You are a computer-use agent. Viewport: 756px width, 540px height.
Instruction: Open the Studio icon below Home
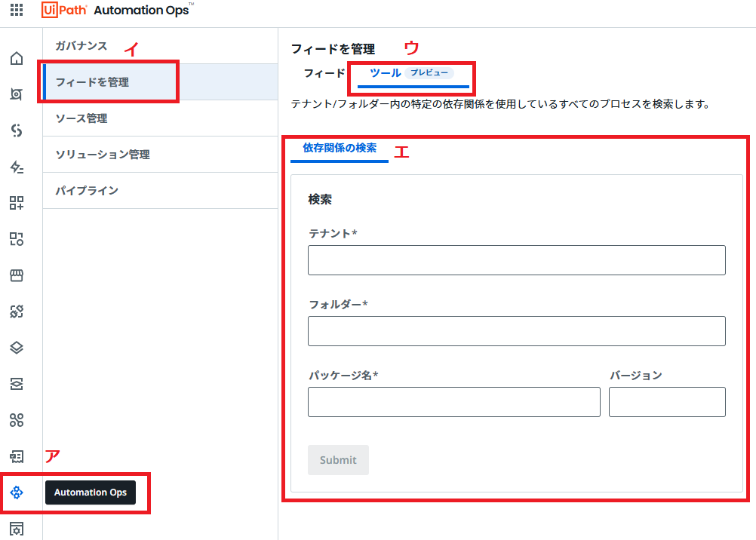click(17, 94)
